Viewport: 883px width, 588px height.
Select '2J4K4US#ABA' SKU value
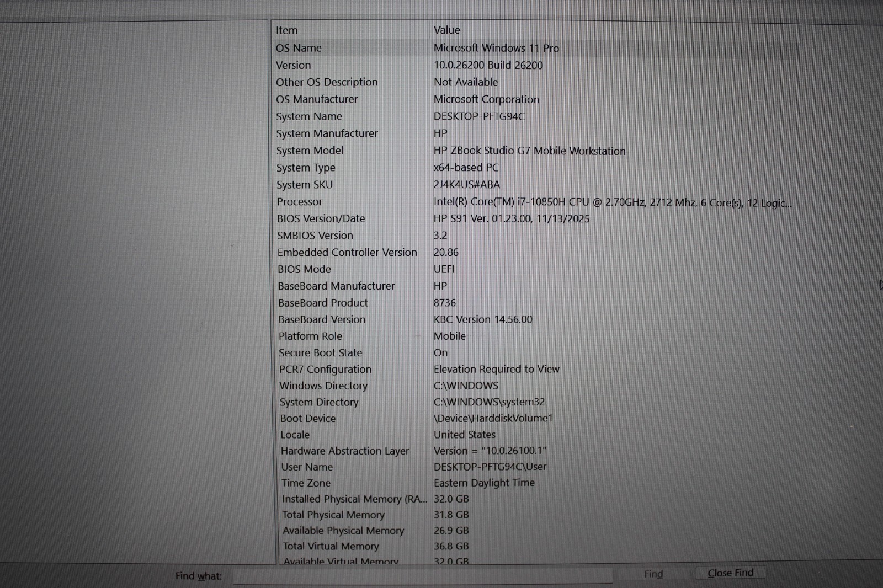coord(466,185)
